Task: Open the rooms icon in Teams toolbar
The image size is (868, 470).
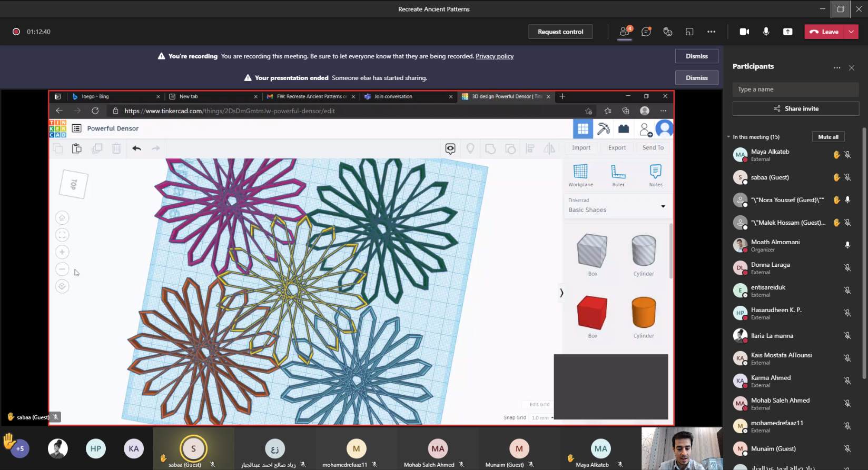Action: [689, 32]
